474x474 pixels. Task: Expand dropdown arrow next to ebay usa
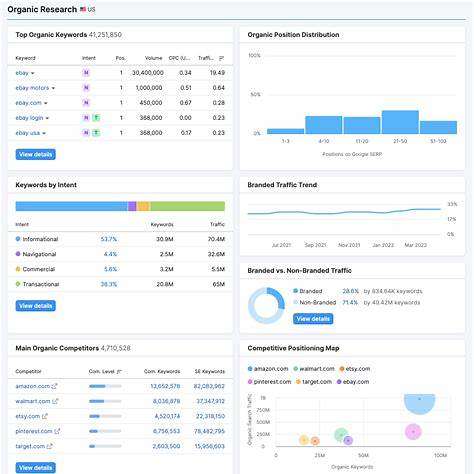44,133
